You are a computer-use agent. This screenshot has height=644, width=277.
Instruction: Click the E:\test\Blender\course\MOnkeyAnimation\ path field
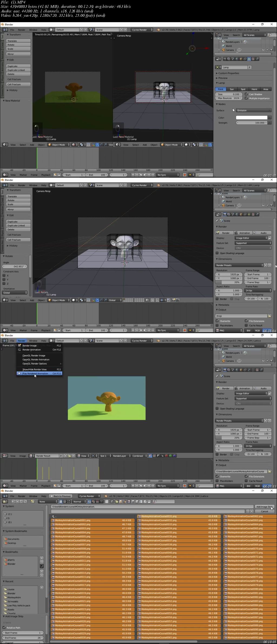click(x=152, y=507)
